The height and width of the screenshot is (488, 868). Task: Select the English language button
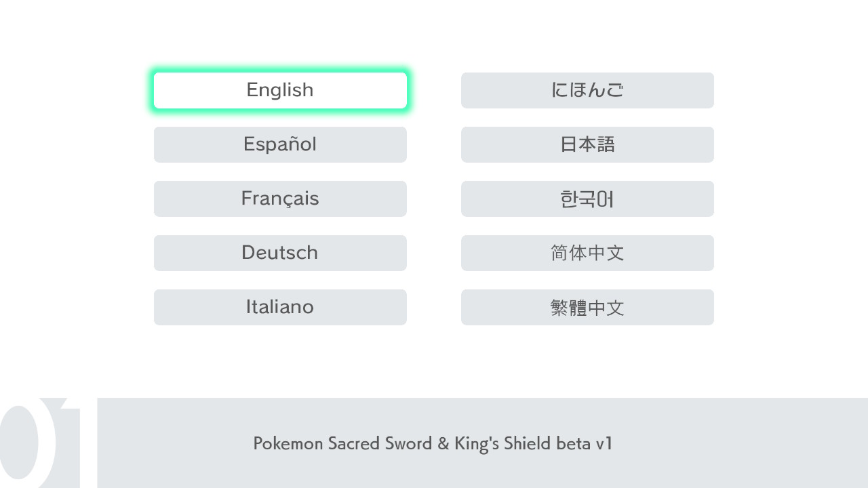[x=280, y=90]
